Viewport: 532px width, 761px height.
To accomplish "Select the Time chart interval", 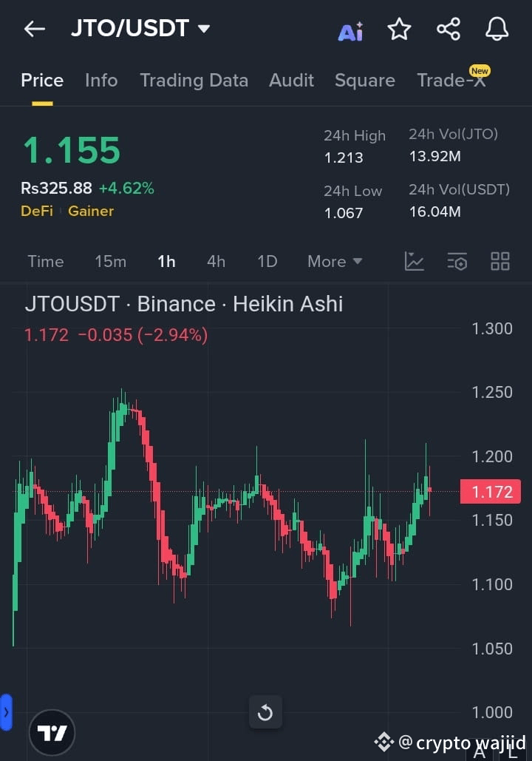I will point(46,262).
